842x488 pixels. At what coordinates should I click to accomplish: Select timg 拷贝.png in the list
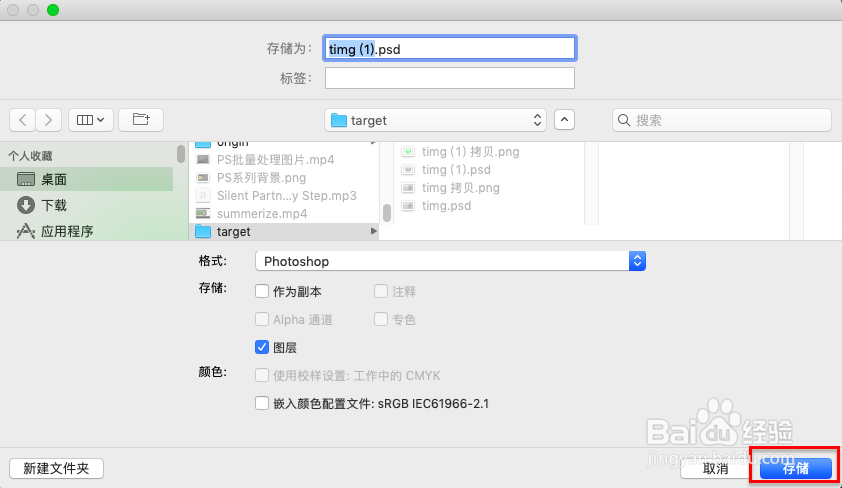(x=460, y=188)
